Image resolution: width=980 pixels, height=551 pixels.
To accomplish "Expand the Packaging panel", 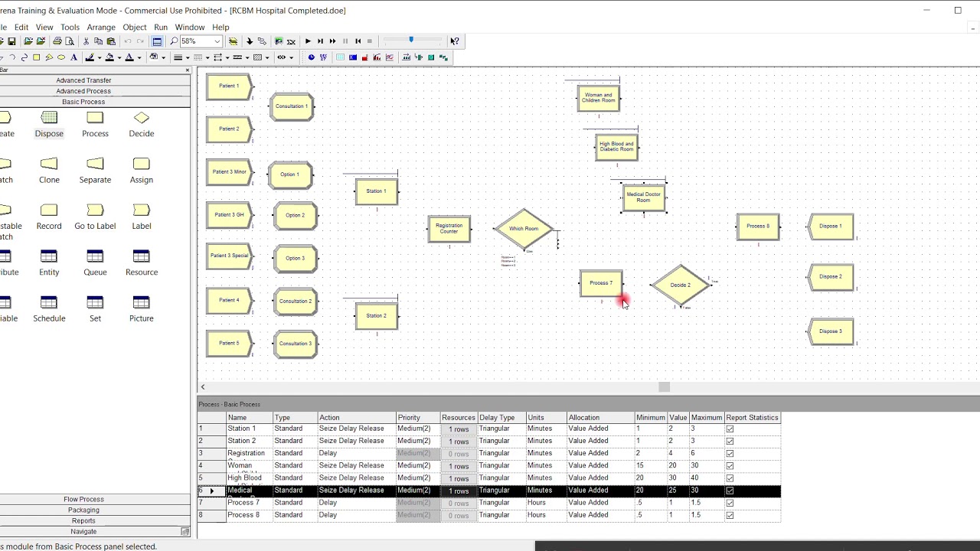I will (83, 510).
